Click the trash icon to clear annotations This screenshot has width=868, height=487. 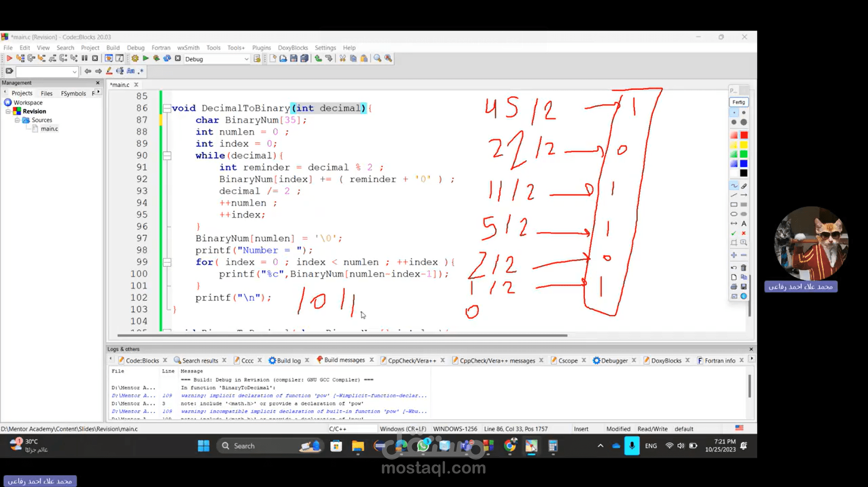point(744,267)
